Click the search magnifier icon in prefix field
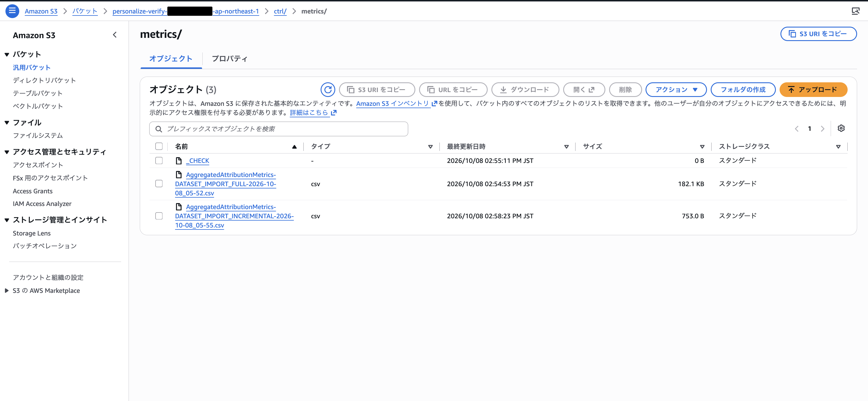This screenshot has height=401, width=868. coord(158,129)
